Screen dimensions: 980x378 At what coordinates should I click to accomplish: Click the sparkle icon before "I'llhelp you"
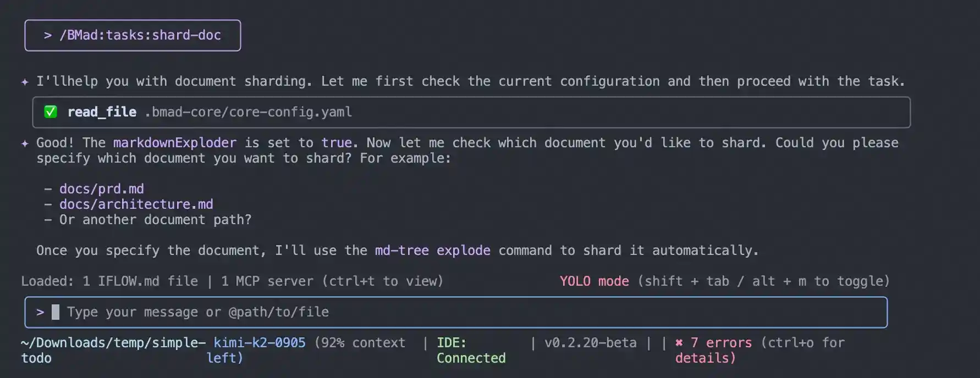pyautogui.click(x=25, y=82)
